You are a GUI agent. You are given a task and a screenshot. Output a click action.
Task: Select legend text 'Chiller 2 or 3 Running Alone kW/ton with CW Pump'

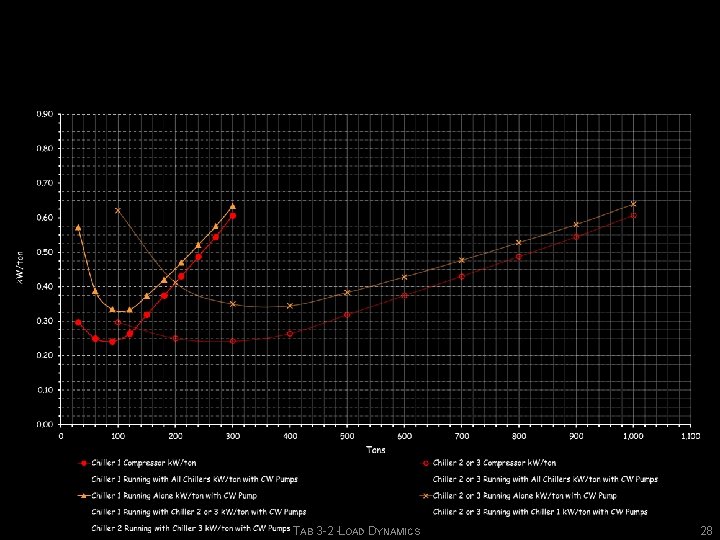tap(524, 496)
